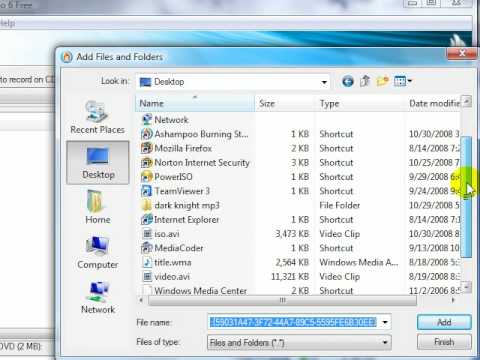Sort by the Size column header
This screenshot has width=480, height=360.
click(x=284, y=103)
